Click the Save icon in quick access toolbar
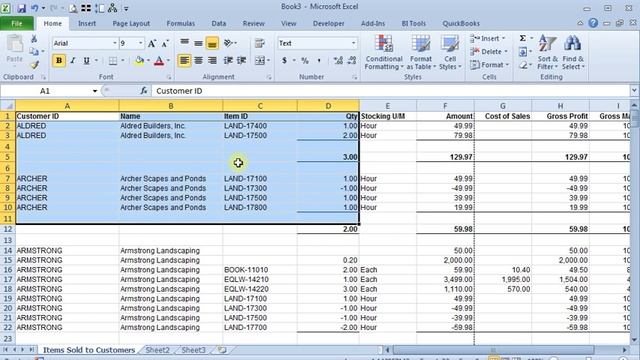The width and height of the screenshot is (640, 360). click(x=21, y=8)
